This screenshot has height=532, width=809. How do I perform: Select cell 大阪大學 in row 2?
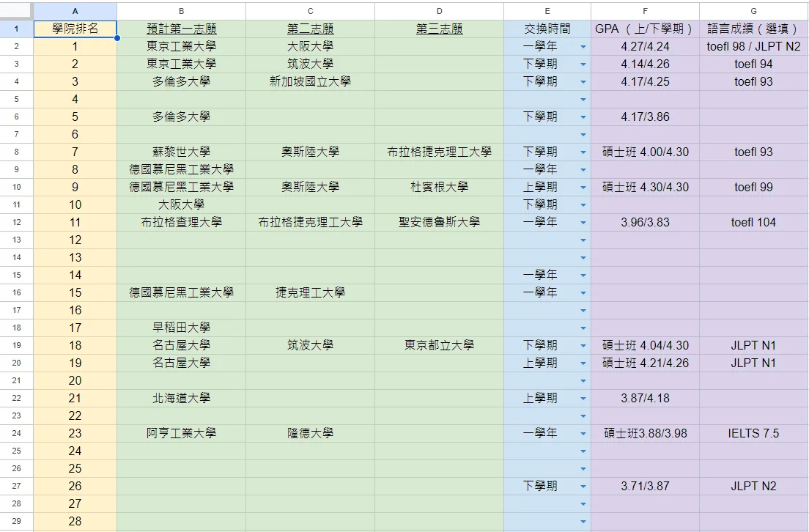pyautogui.click(x=310, y=46)
